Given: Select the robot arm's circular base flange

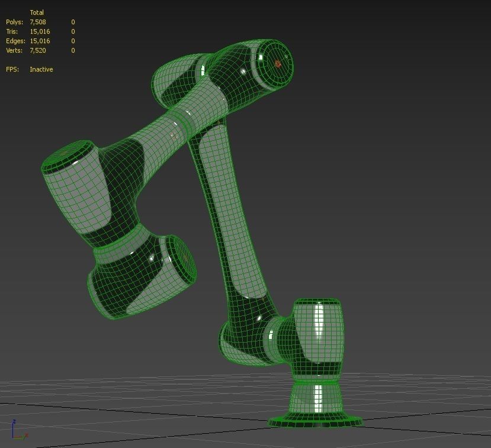Looking at the screenshot, I should [x=315, y=420].
